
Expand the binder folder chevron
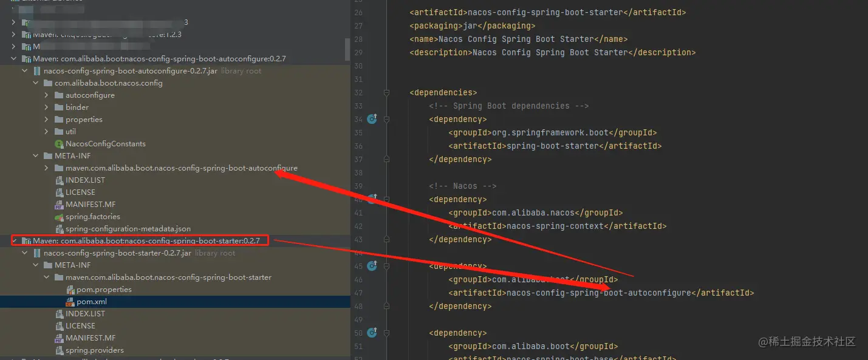[47, 107]
